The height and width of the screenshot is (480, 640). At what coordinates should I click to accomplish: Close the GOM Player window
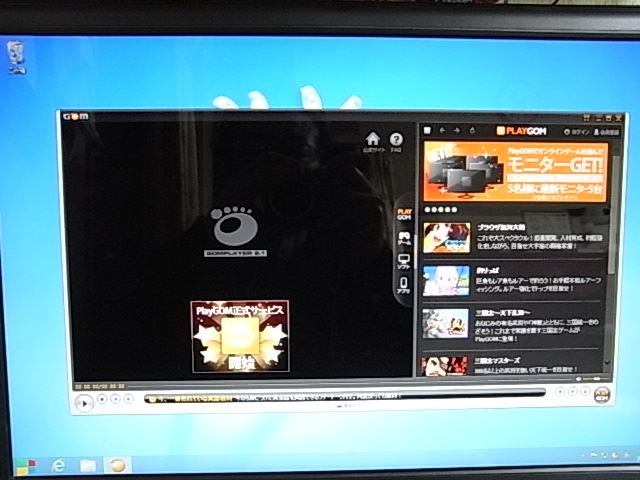pos(618,118)
